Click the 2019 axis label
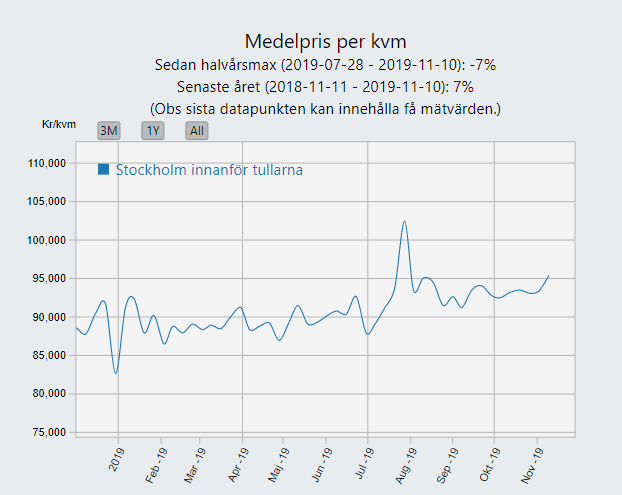 (x=117, y=459)
